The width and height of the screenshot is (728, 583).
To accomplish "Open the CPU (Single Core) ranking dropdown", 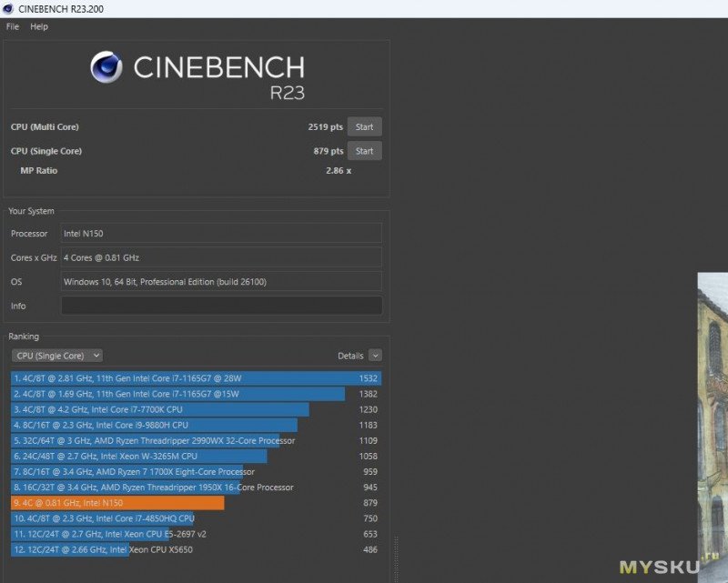I will pyautogui.click(x=57, y=356).
